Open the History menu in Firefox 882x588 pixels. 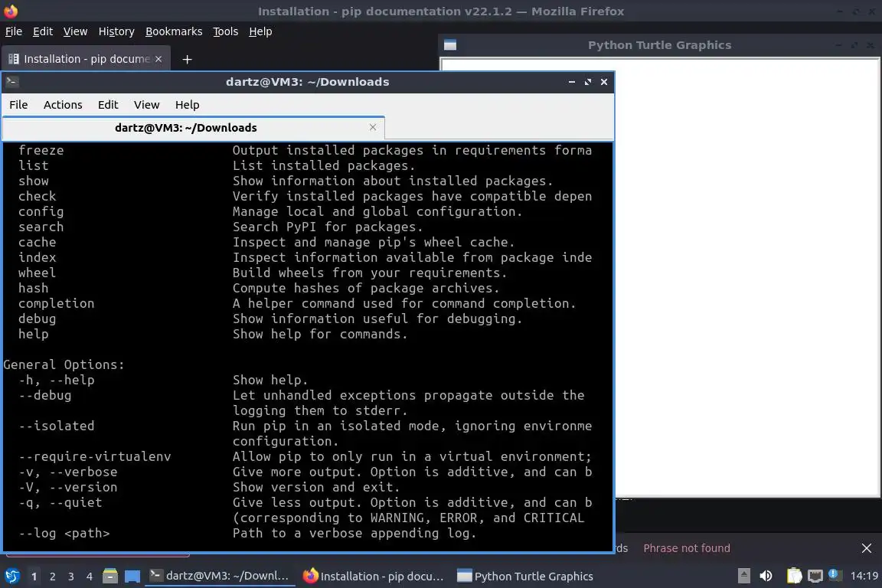pyautogui.click(x=116, y=31)
